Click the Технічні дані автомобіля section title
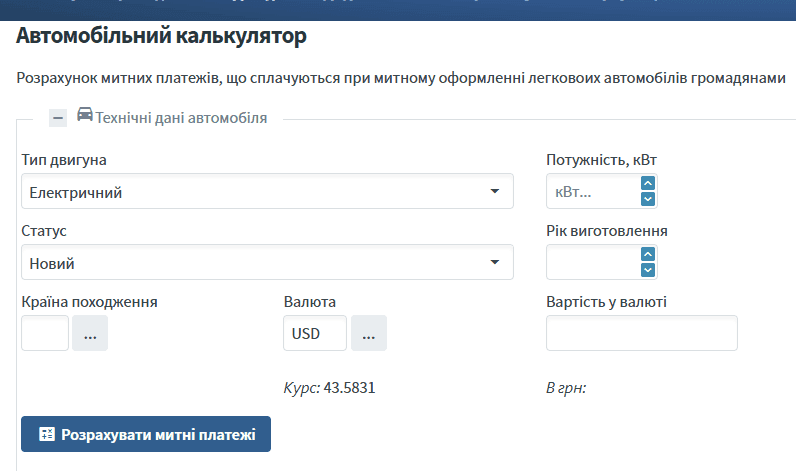The width and height of the screenshot is (796, 471). point(181,118)
